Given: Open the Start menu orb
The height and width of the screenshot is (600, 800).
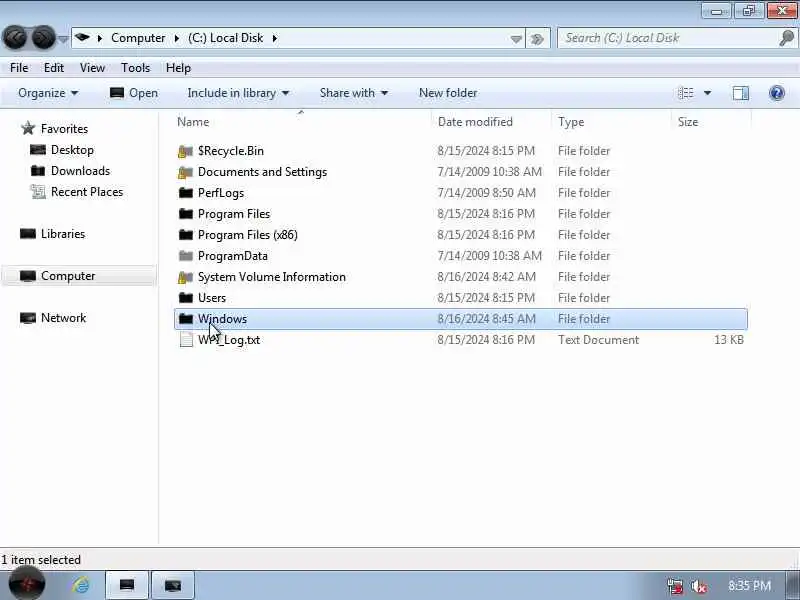Looking at the screenshot, I should 27,584.
